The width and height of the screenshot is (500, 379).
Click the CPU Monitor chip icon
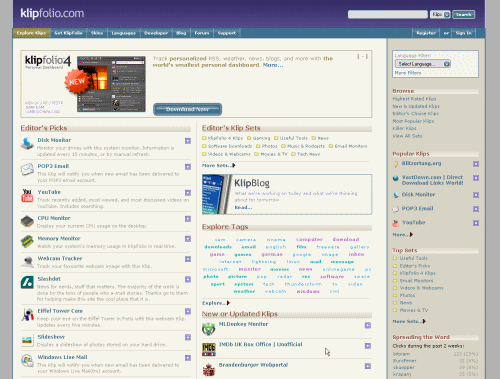click(27, 221)
